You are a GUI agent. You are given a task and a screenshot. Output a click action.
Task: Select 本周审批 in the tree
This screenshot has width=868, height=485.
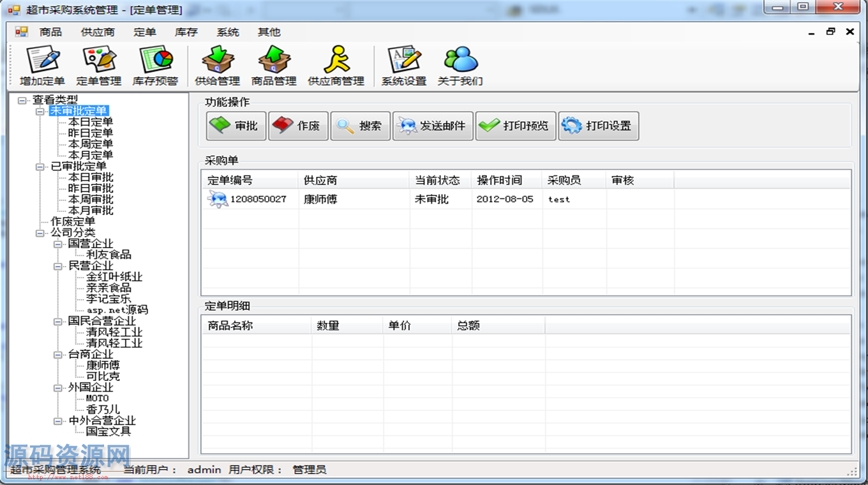pos(91,200)
